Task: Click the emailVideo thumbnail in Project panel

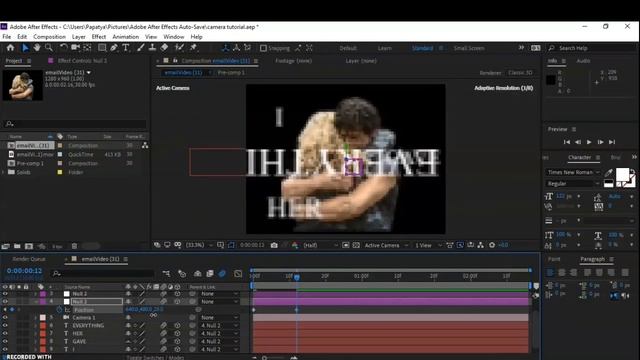Action: pyautogui.click(x=22, y=85)
